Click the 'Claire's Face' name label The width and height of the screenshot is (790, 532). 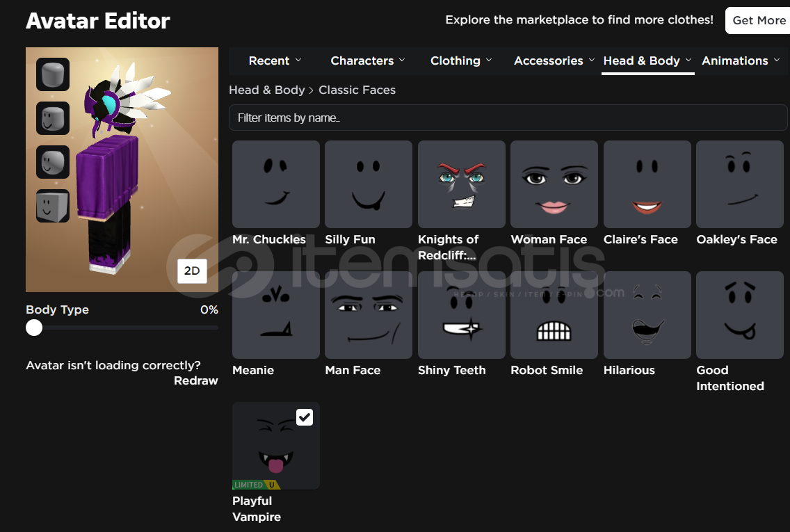point(641,240)
